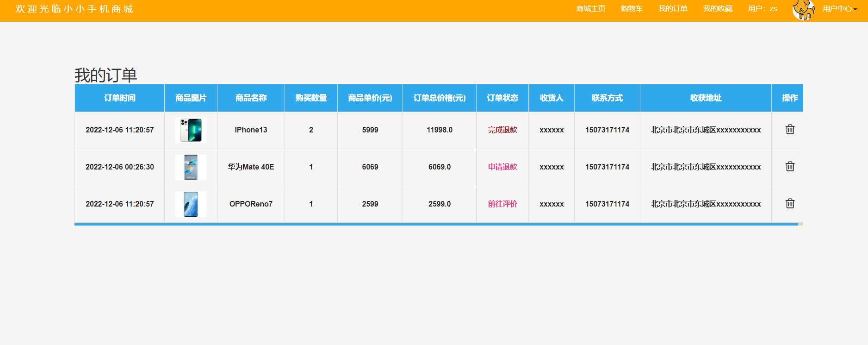Image resolution: width=868 pixels, height=345 pixels.
Task: Click recipient xxxxxx in the 华为Mate 40E row
Action: pos(552,167)
